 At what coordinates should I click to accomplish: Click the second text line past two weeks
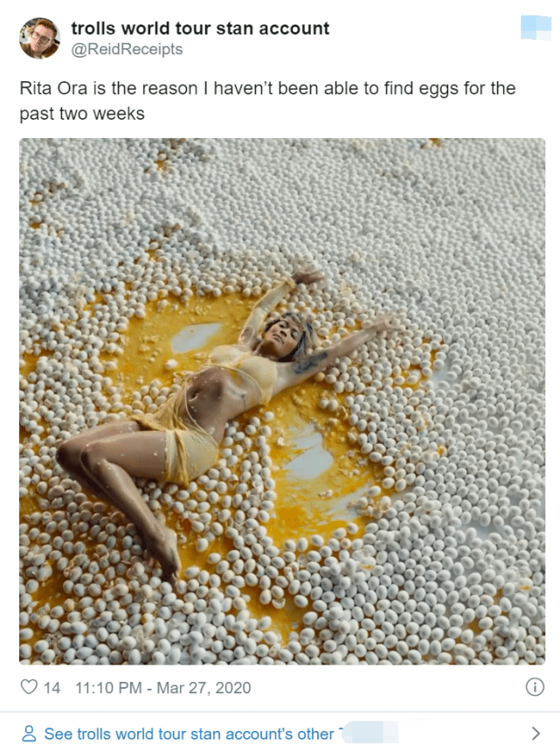coord(82,114)
